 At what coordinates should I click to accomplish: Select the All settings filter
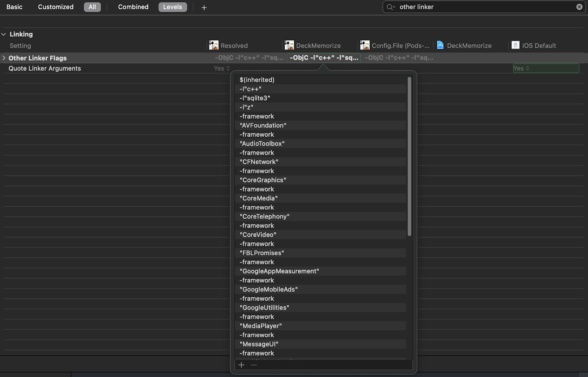click(x=92, y=7)
